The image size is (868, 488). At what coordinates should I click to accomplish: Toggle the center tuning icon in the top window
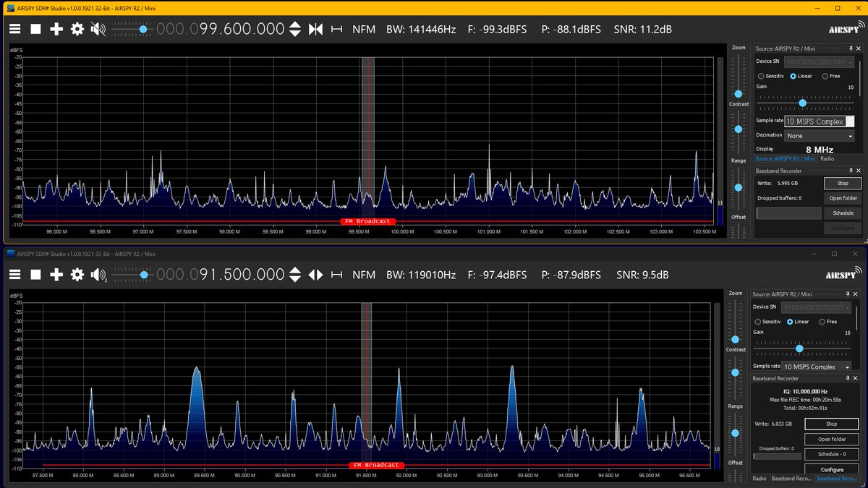coord(315,29)
